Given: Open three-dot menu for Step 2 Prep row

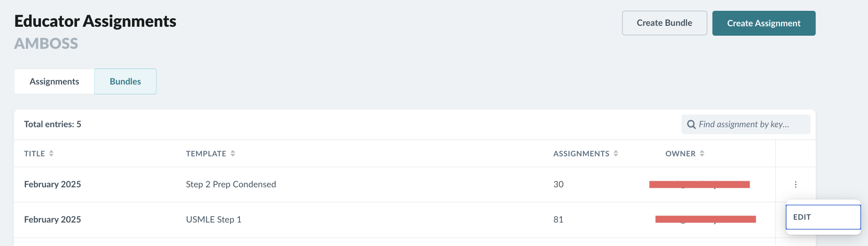Looking at the screenshot, I should 795,184.
